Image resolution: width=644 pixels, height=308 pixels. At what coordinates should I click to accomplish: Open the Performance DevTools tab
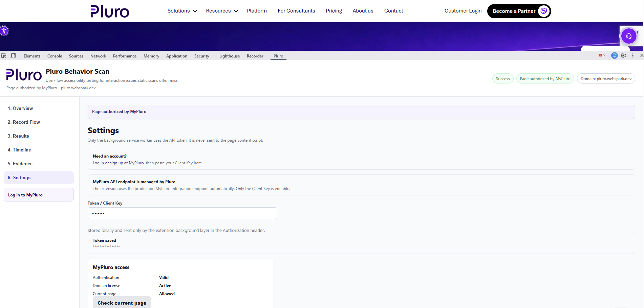click(x=125, y=56)
